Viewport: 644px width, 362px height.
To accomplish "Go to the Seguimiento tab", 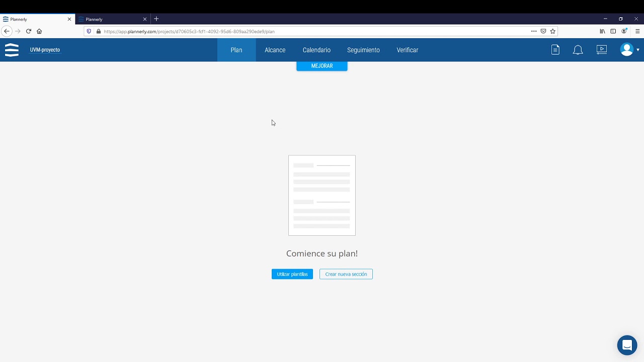I will 363,50.
